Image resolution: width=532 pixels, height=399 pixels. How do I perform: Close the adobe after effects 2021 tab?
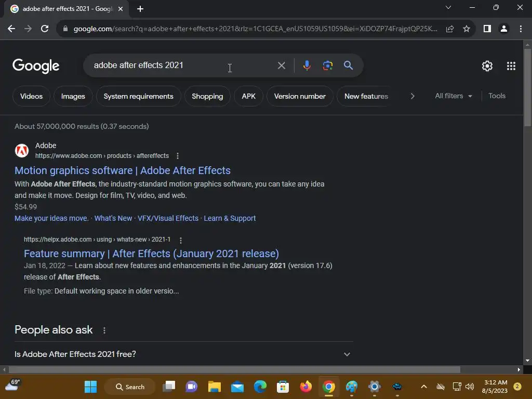pos(121,9)
